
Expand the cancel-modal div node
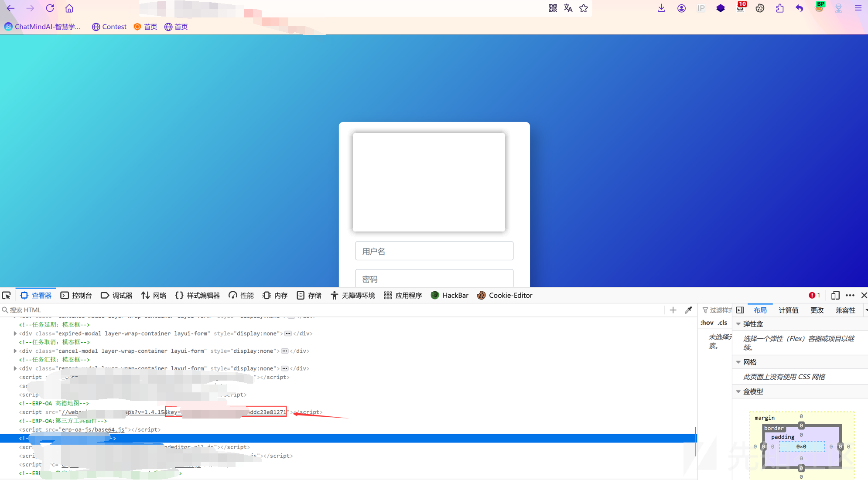pyautogui.click(x=15, y=351)
